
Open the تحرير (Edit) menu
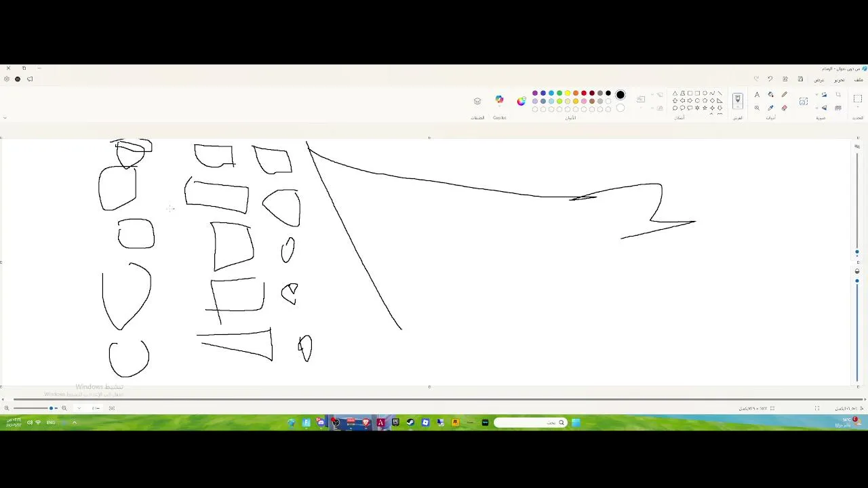point(840,79)
